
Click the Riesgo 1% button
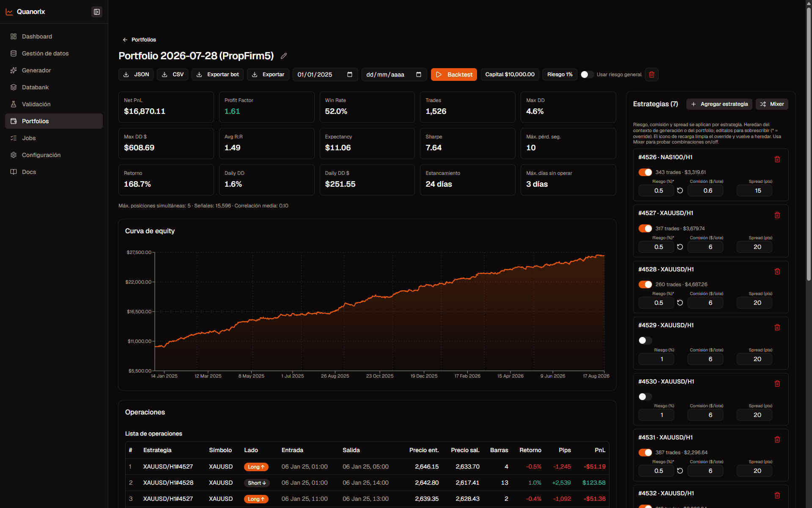560,75
